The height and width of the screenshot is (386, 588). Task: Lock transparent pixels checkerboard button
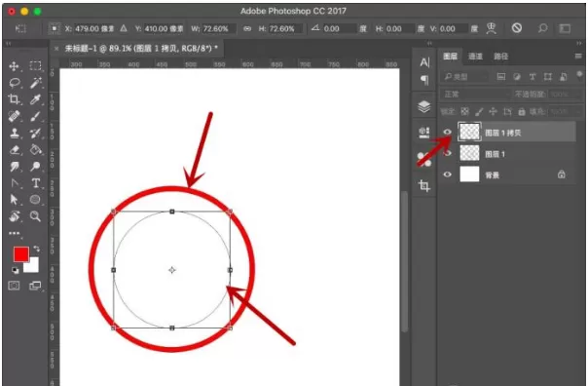pos(465,111)
